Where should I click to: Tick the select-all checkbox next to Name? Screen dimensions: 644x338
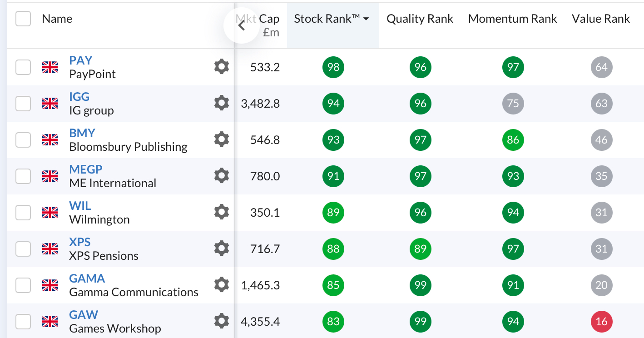pos(23,19)
